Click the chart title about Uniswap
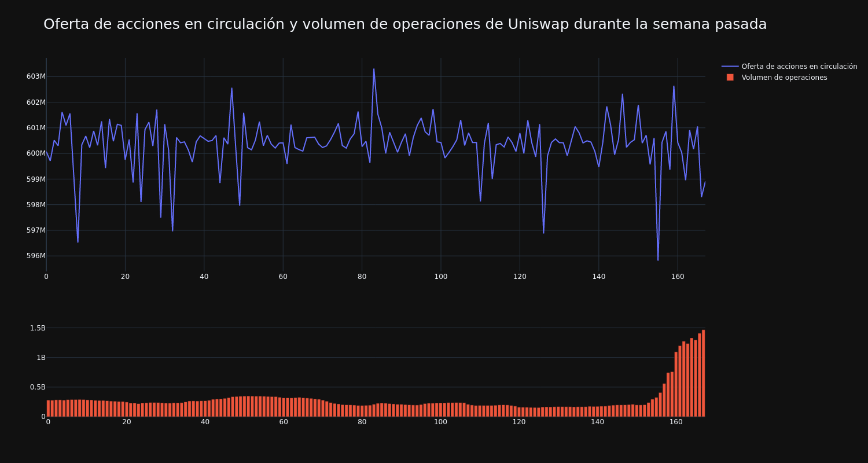The width and height of the screenshot is (868, 463). [405, 24]
